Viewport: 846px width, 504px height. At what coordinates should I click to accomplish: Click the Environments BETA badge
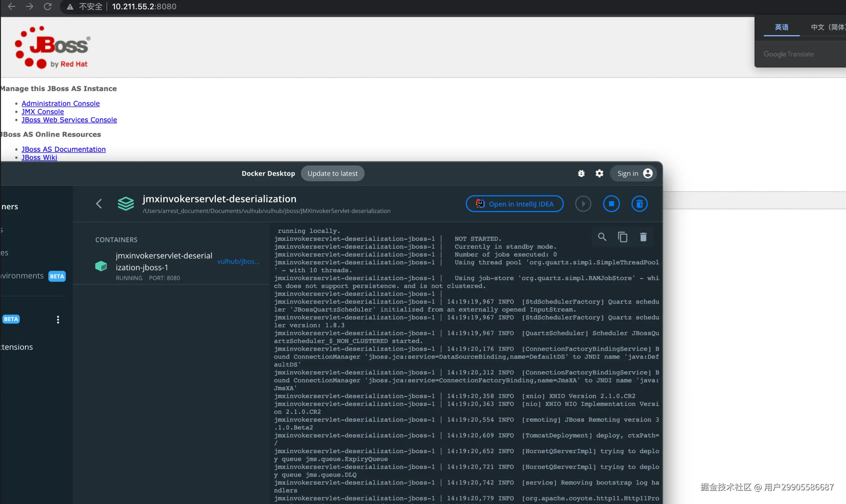click(x=57, y=276)
